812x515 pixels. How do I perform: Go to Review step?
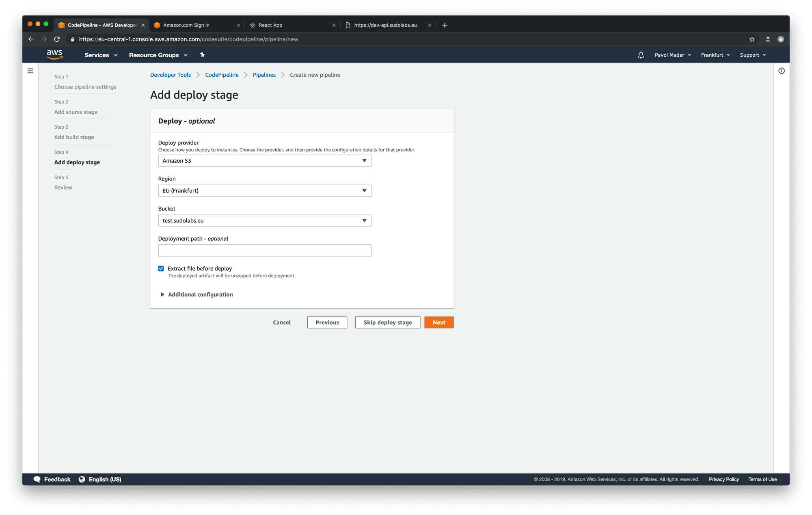63,187
